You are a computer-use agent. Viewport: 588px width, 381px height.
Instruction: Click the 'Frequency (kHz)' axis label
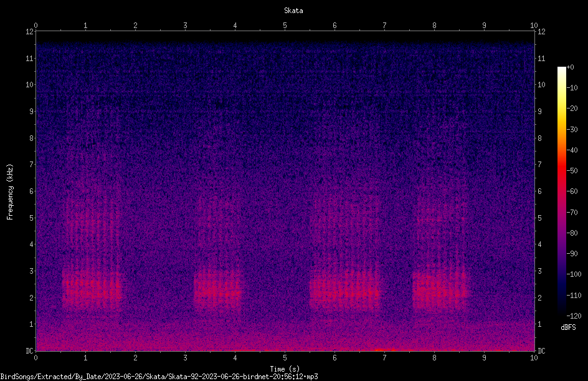point(10,192)
